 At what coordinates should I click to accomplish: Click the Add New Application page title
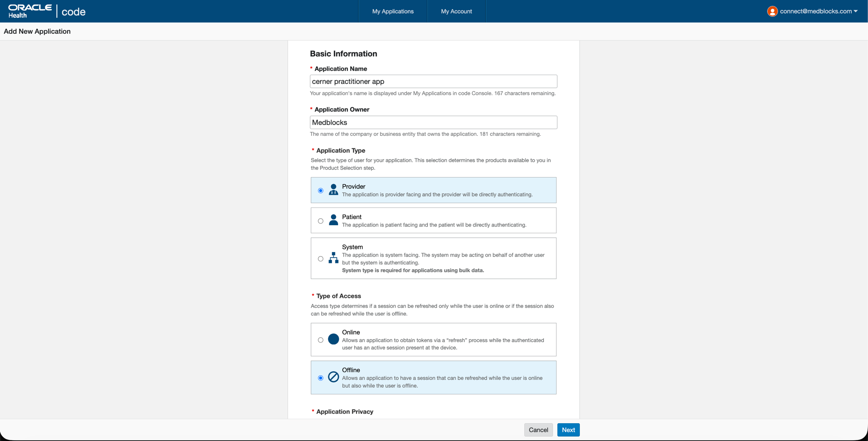37,31
